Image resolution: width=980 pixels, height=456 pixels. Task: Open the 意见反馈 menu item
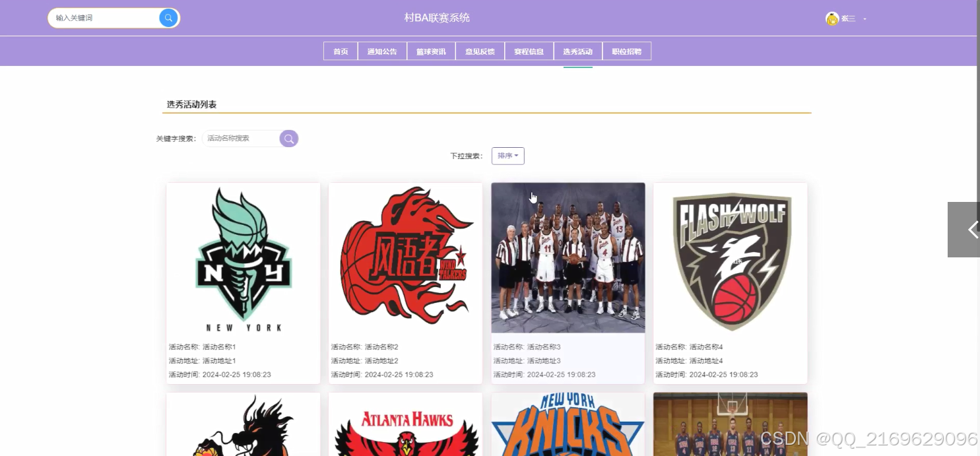(x=480, y=51)
